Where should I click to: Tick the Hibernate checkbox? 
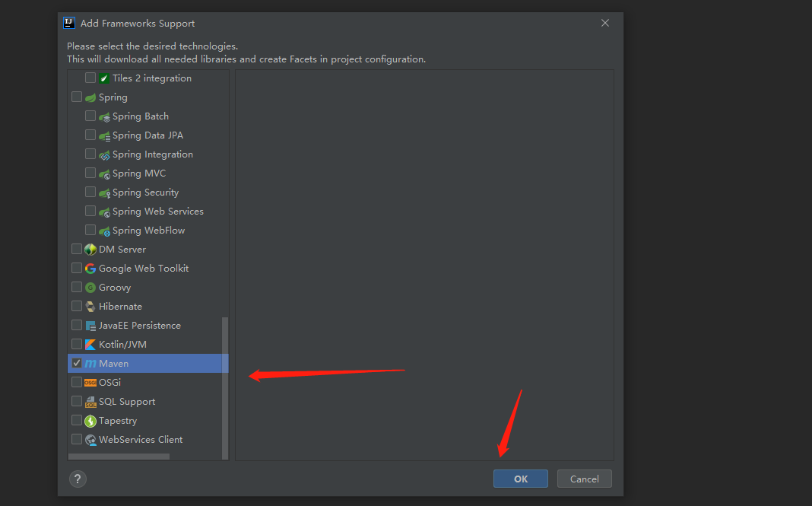pos(77,306)
